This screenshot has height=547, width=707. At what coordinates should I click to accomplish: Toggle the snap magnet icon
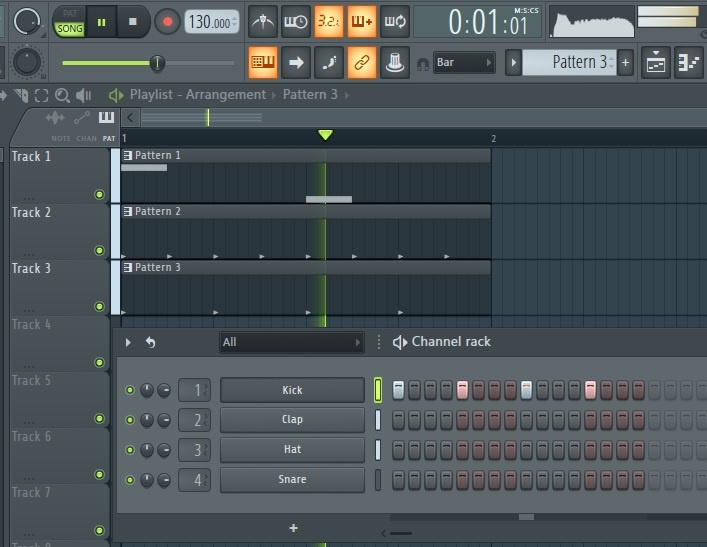[422, 64]
